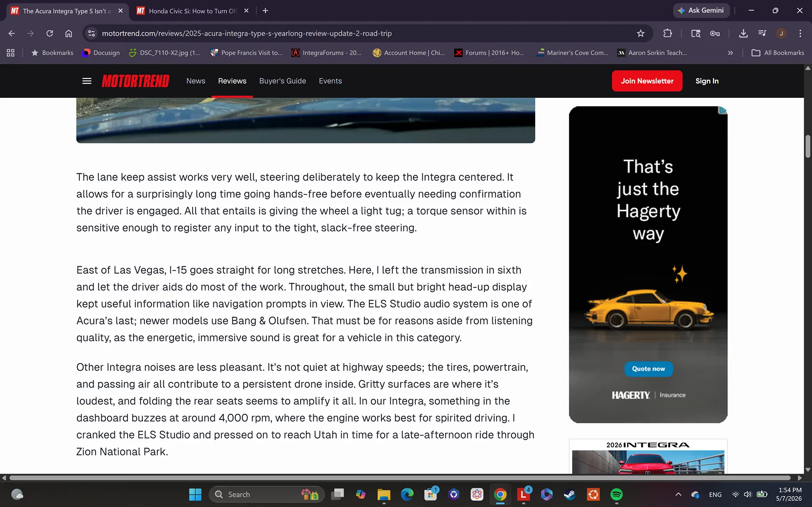Click the Join Newsletter button
Viewport: 812px width, 507px height.
point(647,81)
